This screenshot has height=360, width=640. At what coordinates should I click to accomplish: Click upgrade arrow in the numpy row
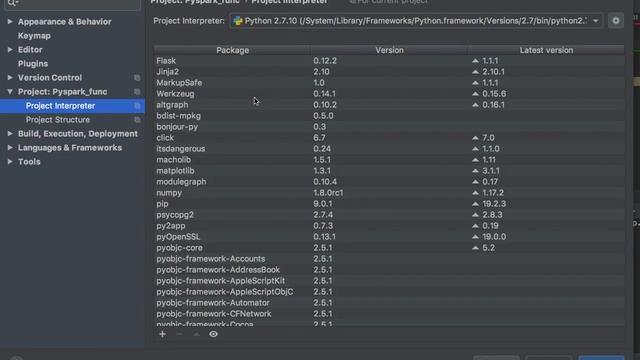click(475, 193)
